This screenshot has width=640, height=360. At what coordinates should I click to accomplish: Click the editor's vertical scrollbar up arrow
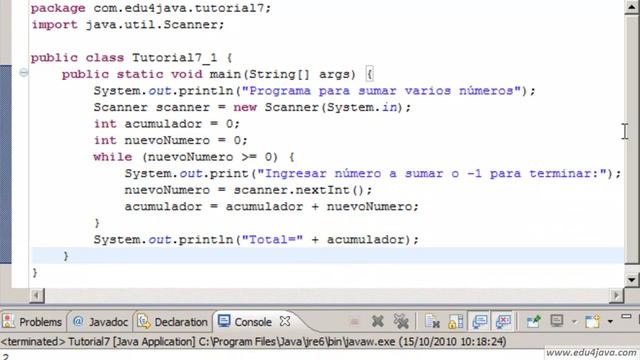point(632,7)
